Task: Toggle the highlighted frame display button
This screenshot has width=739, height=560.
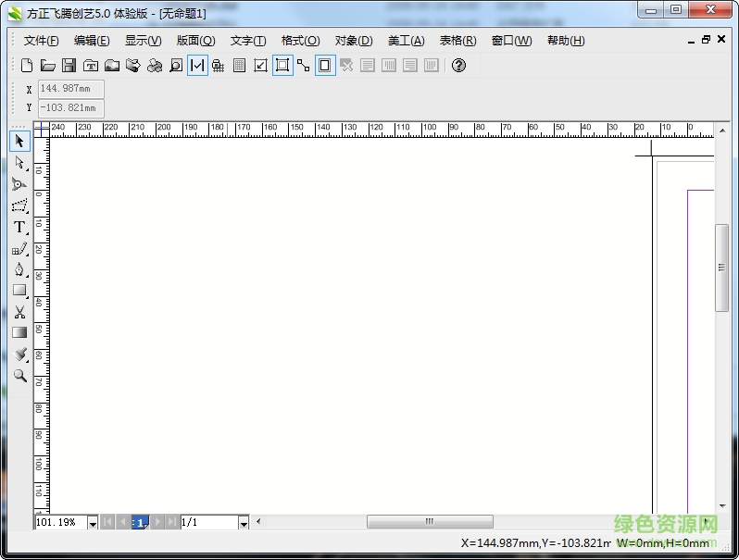Action: pyautogui.click(x=282, y=66)
